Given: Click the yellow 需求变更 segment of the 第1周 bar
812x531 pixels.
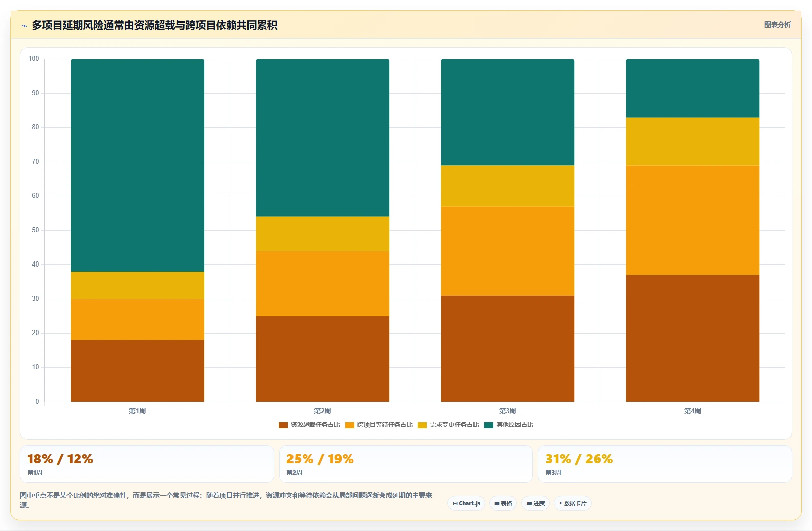Looking at the screenshot, I should (138, 285).
